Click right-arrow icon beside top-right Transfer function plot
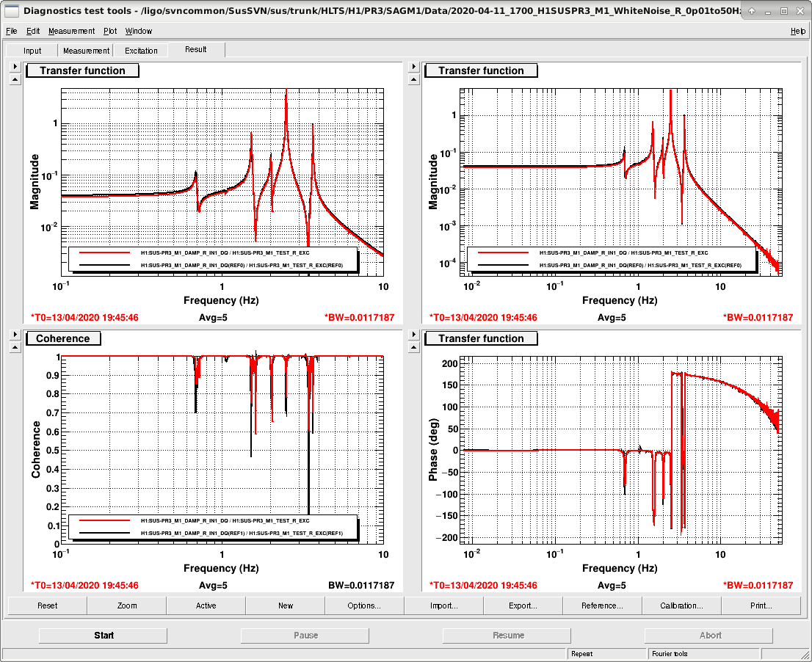Screen dimensions: 812x662 pyautogui.click(x=413, y=67)
